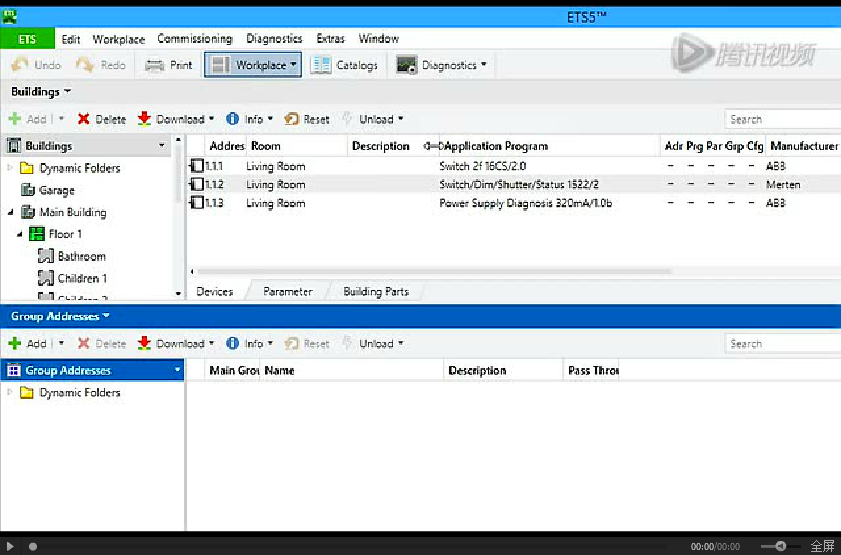Click the Undo arrow icon
The image size is (841, 555).
[19, 65]
